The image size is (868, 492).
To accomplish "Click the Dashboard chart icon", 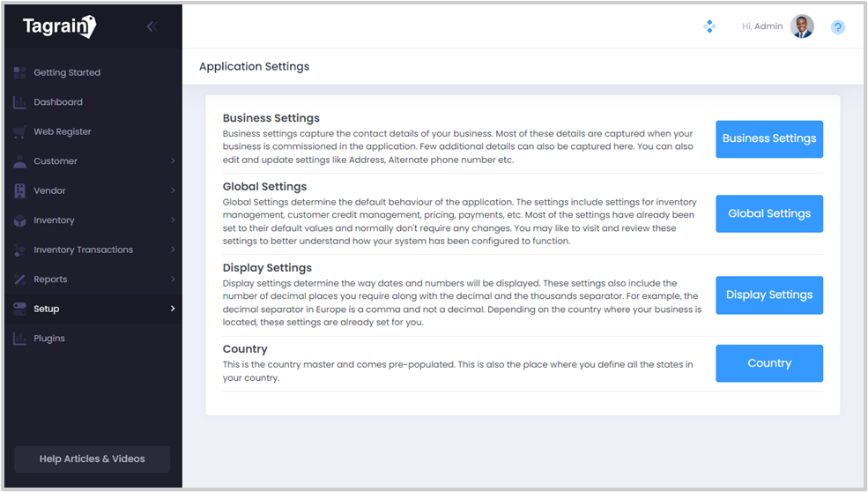I will [x=19, y=102].
